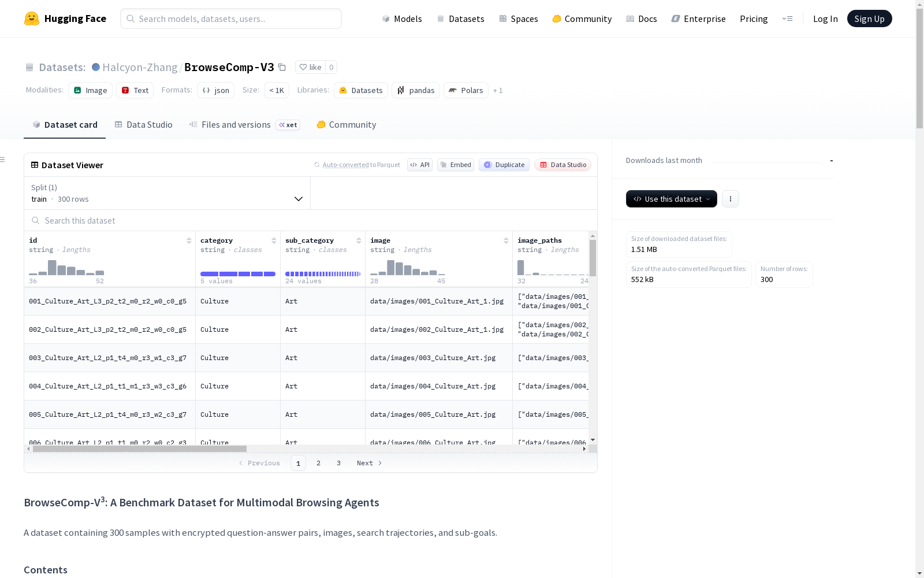The width and height of the screenshot is (924, 578).
Task: Open Community in the top navigation
Action: click(x=582, y=18)
